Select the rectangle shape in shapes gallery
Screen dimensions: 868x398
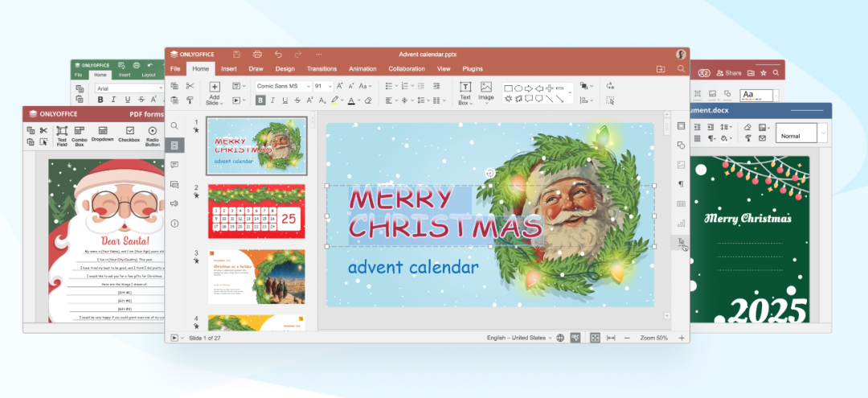pos(508,88)
